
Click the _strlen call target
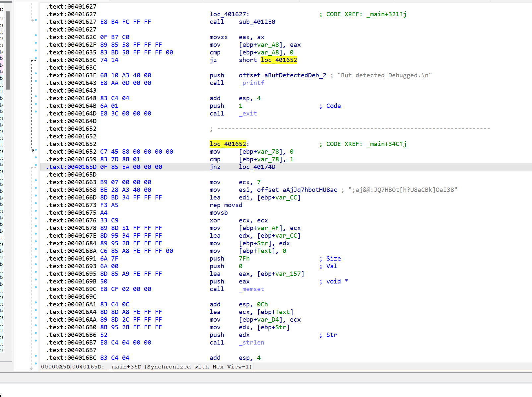pyautogui.click(x=251, y=343)
